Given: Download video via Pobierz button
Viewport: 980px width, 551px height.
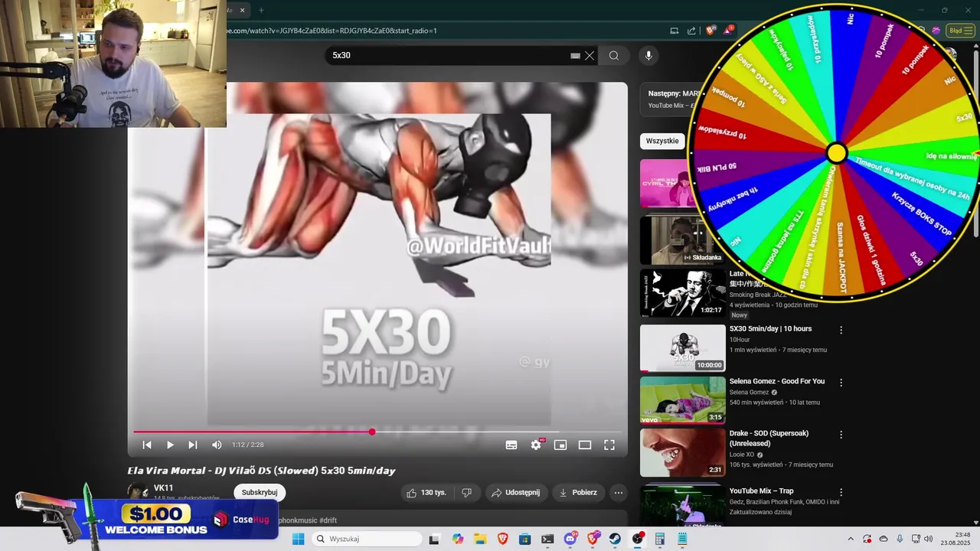Looking at the screenshot, I should coord(578,493).
